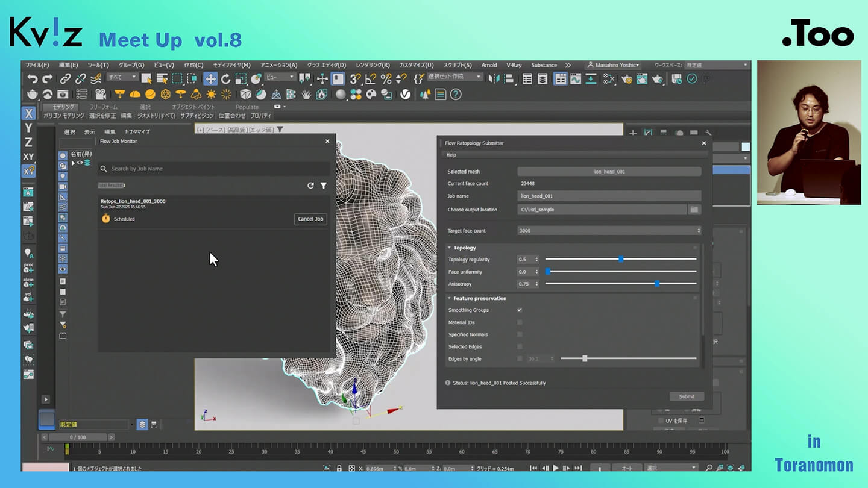
Task: Open the Help menu in Retopology Submitter
Action: click(451, 155)
